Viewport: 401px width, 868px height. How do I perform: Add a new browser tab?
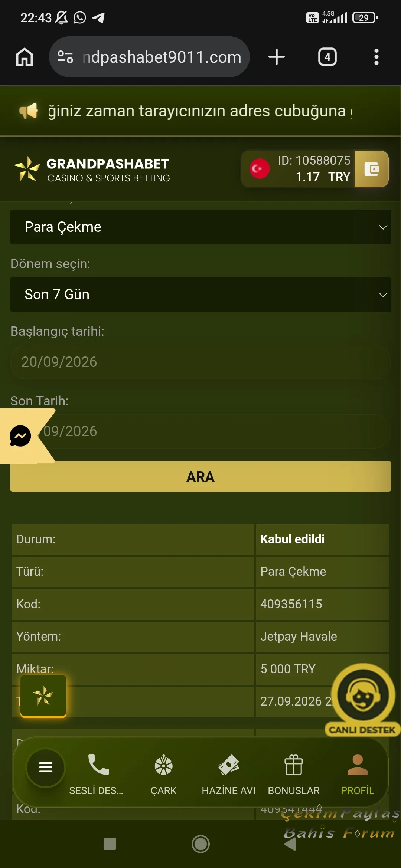276,57
